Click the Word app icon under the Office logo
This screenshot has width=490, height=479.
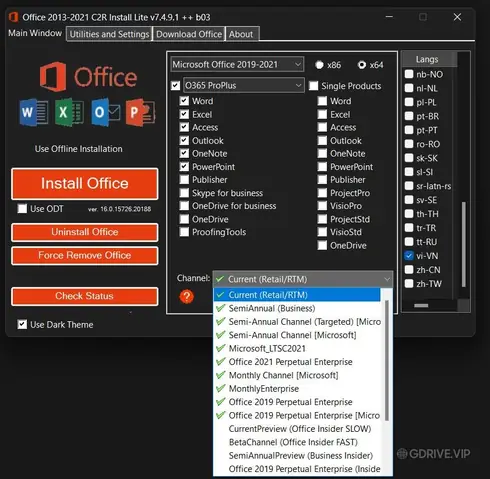34,112
